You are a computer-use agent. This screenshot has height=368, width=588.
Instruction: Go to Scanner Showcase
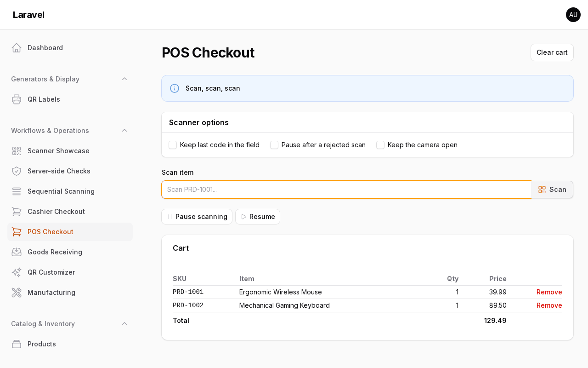pos(70,151)
